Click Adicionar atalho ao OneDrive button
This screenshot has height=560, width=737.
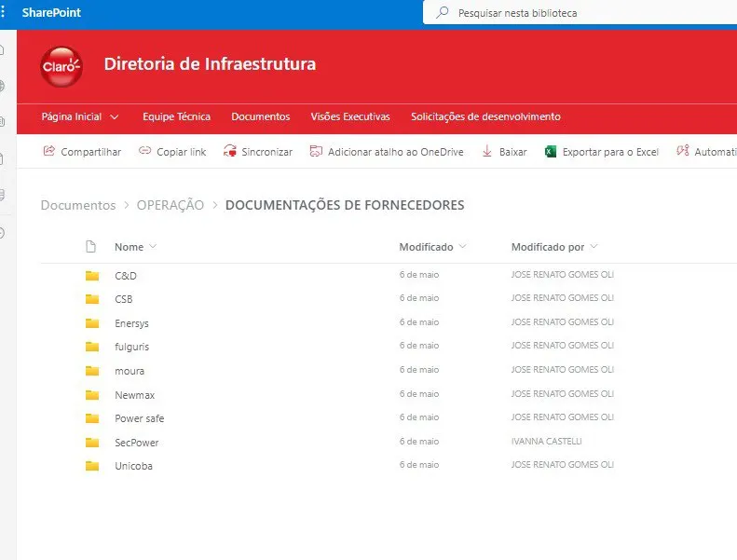point(387,152)
